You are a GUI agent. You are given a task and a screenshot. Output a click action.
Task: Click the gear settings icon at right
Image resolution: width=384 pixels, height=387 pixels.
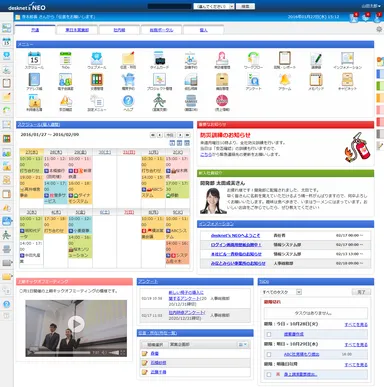[379, 29]
